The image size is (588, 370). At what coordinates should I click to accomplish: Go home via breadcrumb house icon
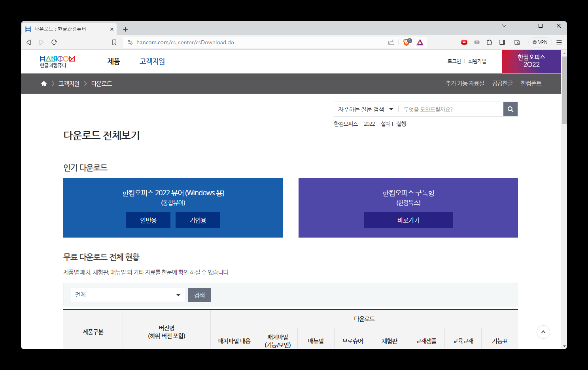click(x=44, y=83)
